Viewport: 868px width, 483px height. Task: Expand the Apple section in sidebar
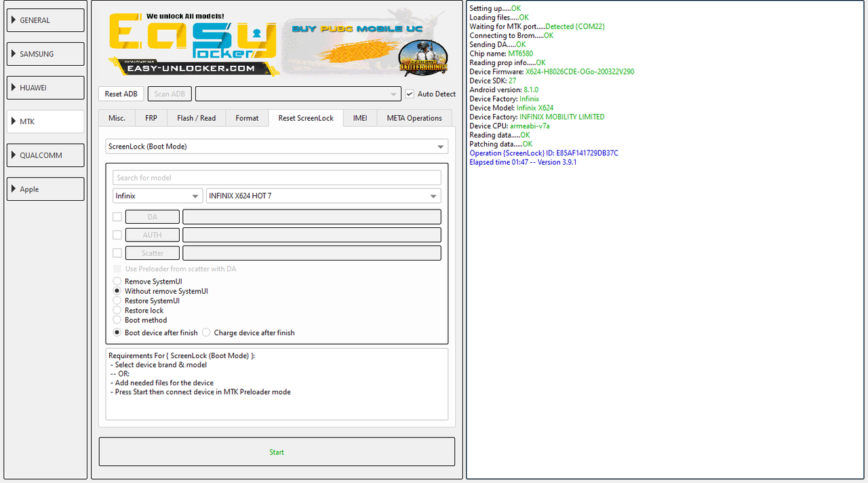(x=45, y=189)
